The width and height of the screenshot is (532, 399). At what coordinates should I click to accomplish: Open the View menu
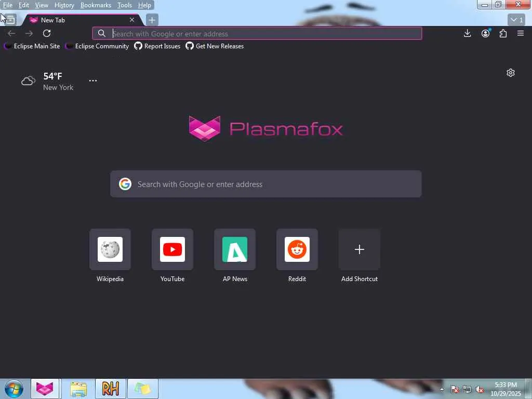[x=42, y=5]
